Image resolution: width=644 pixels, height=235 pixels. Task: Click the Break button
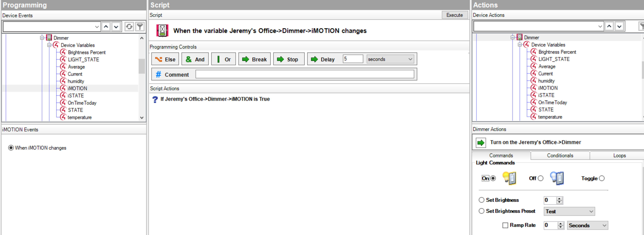[x=254, y=59]
